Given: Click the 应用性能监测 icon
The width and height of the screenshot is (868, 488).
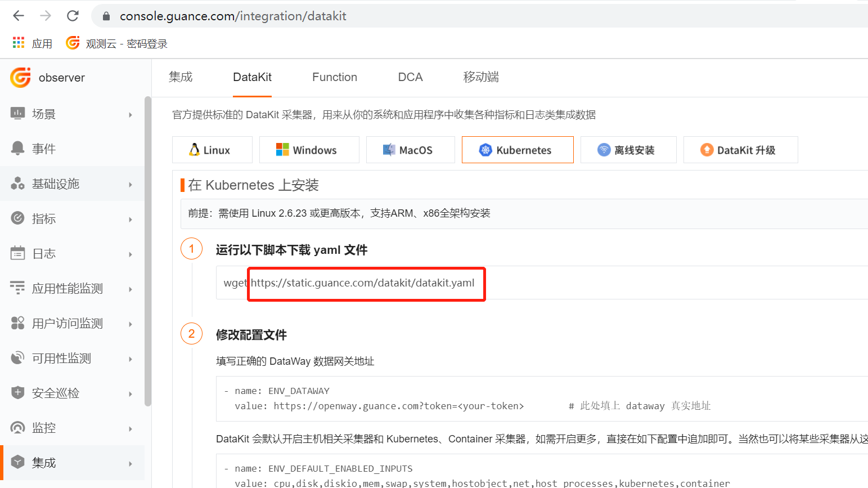Looking at the screenshot, I should [18, 288].
